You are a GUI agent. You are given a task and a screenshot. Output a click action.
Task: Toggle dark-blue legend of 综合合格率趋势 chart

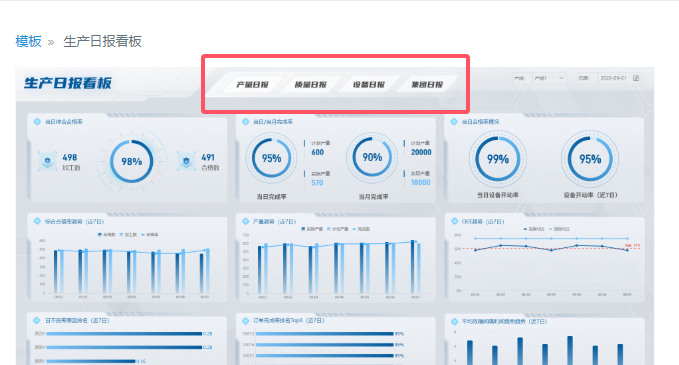(x=107, y=235)
